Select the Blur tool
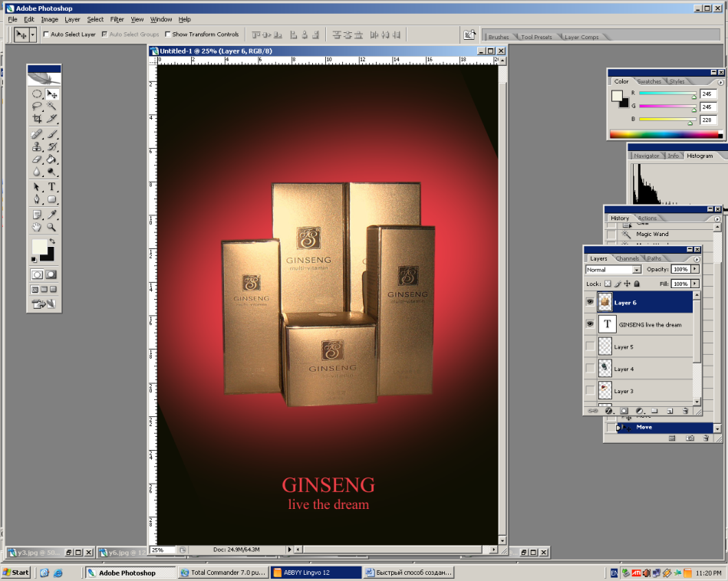This screenshot has height=581, width=728. pyautogui.click(x=37, y=172)
